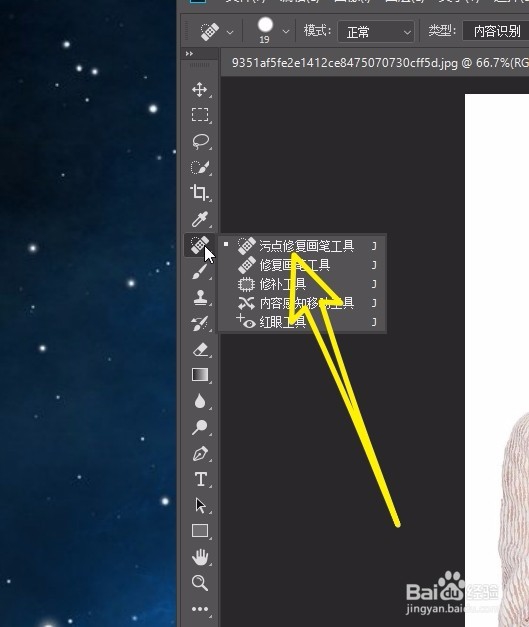Select the Eyedropper tool
The image size is (529, 627).
click(200, 219)
